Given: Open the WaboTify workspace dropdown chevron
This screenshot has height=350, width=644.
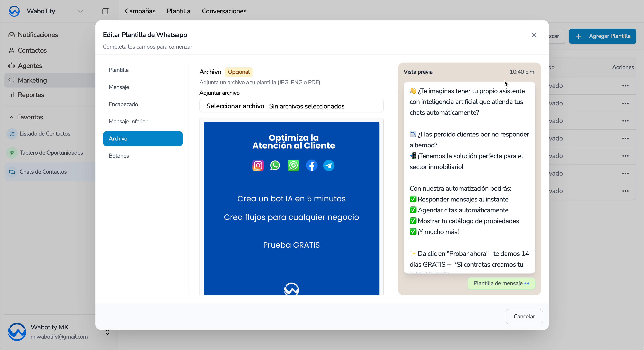Looking at the screenshot, I should pyautogui.click(x=81, y=11).
